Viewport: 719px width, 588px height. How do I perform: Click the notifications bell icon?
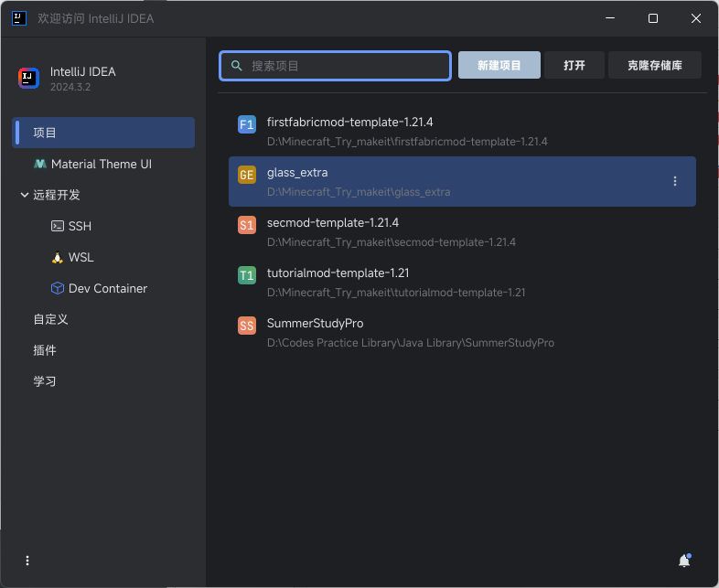[683, 561]
